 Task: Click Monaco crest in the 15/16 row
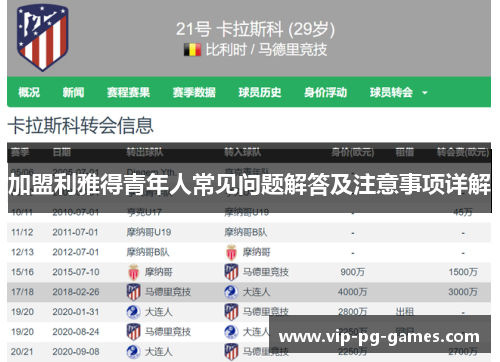click(134, 272)
